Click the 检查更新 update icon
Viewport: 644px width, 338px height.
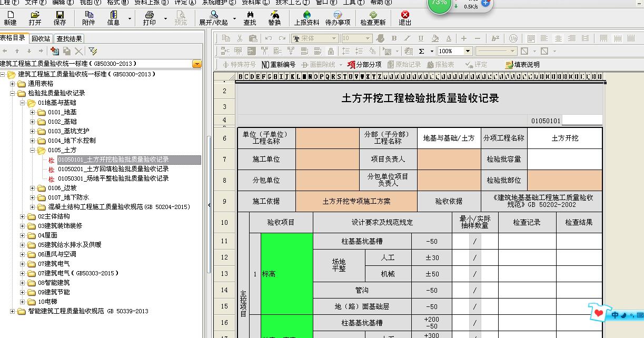[373, 18]
